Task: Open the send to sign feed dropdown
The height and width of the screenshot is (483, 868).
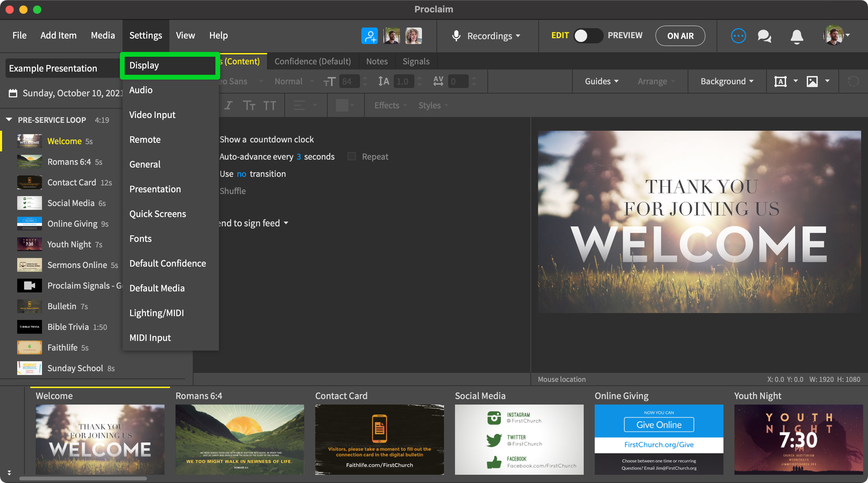Action: click(254, 223)
